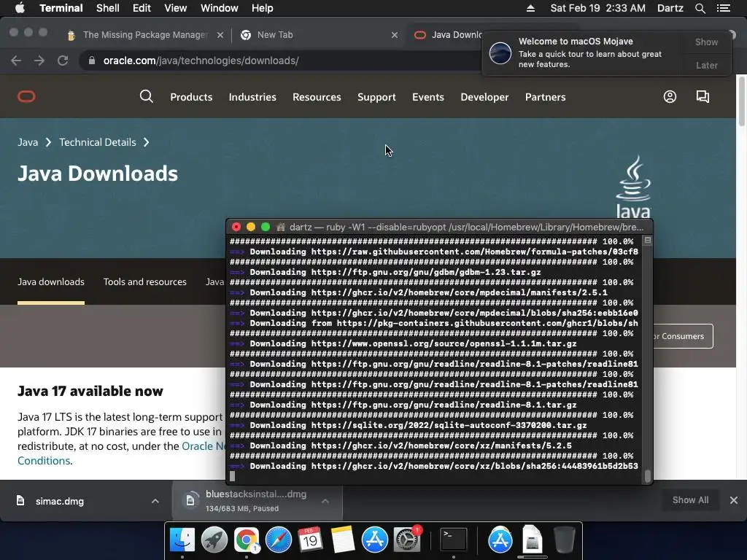Click the Oracle logo in site header
The image size is (747, 560).
[26, 97]
